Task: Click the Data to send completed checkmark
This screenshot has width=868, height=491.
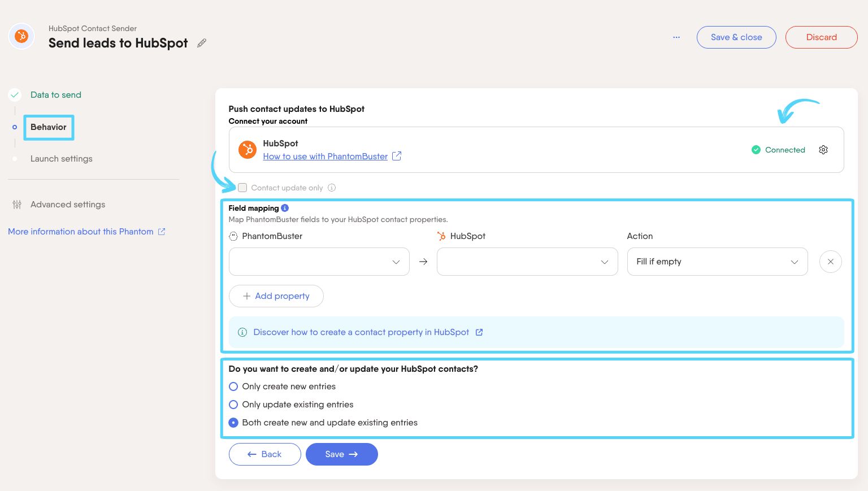Action: pos(15,95)
